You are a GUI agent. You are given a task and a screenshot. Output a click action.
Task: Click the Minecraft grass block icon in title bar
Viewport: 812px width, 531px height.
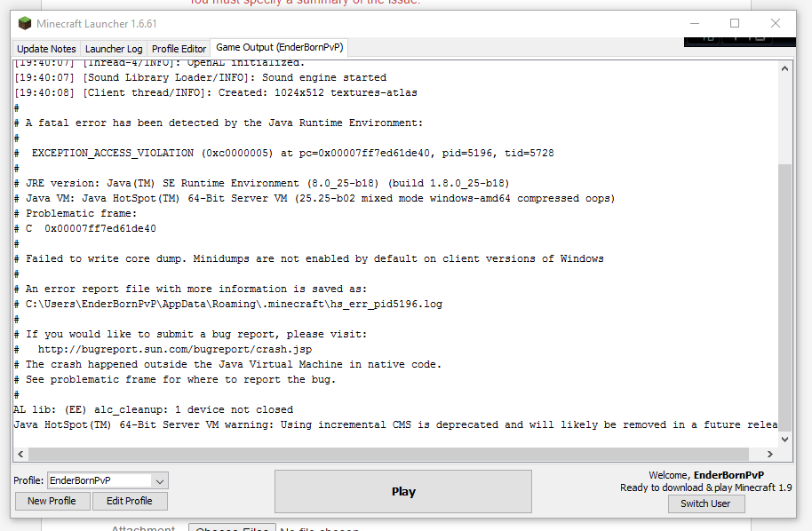point(24,24)
